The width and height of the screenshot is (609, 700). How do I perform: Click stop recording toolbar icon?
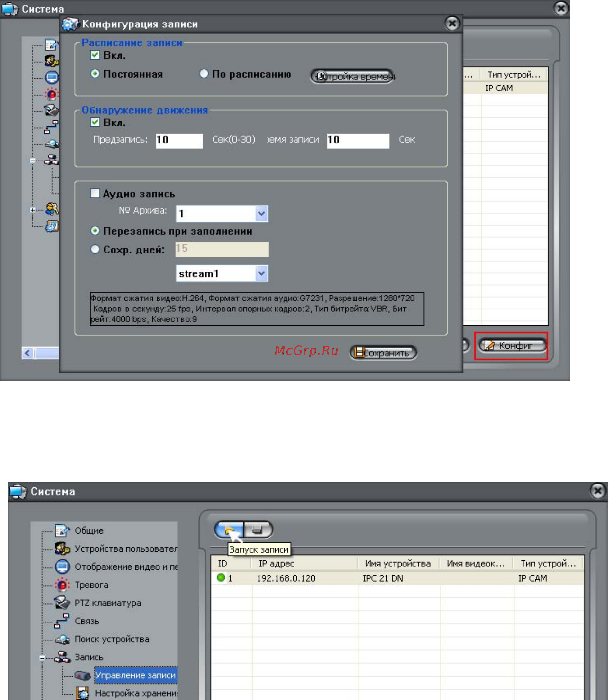(258, 529)
